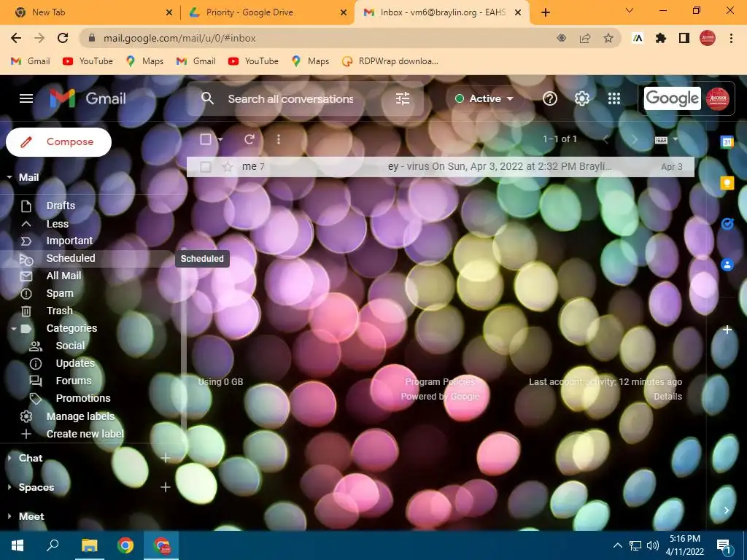This screenshot has height=560, width=747.
Task: Open the Active status dropdown
Action: click(484, 98)
